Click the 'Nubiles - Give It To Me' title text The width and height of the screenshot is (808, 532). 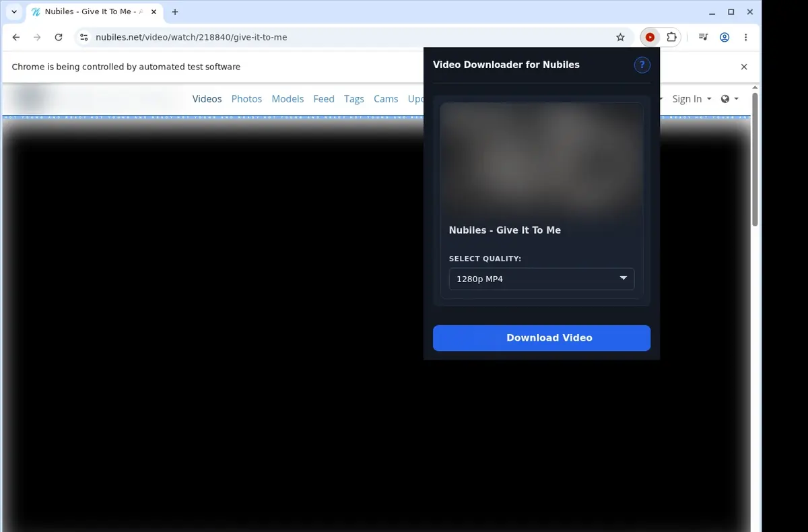(505, 230)
